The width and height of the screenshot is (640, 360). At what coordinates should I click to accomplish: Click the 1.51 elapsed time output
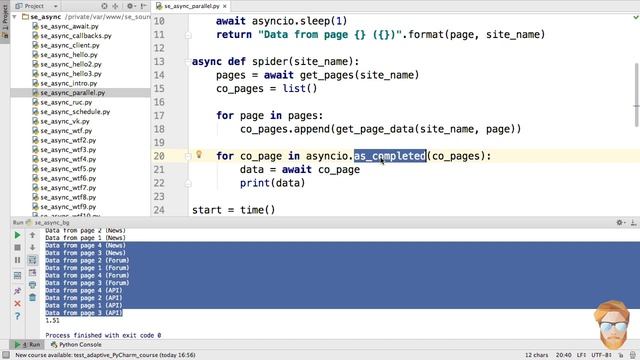coord(52,320)
